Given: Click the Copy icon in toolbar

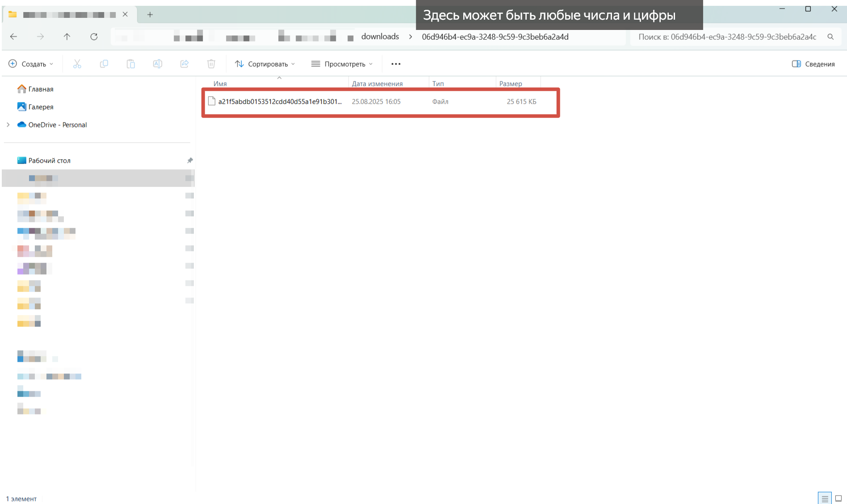Looking at the screenshot, I should pos(104,64).
